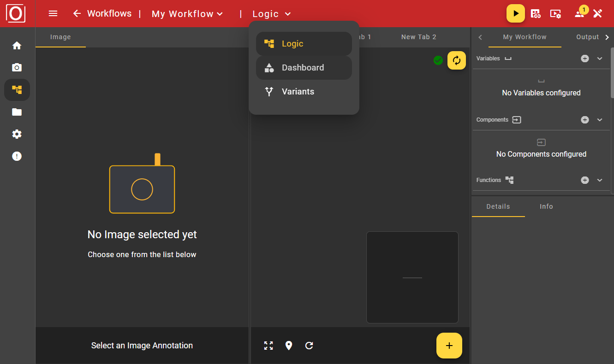Open the camera page in left sidebar
The image size is (614, 364).
[x=17, y=68]
